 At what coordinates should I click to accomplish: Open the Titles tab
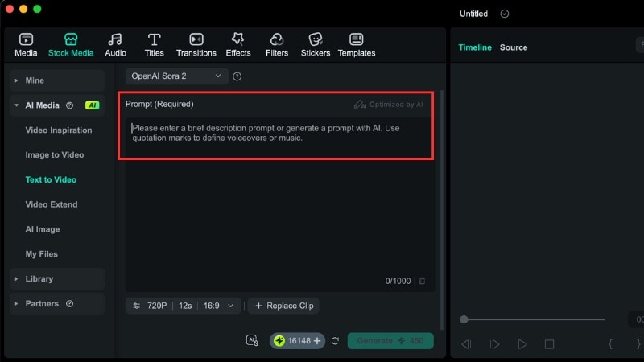coord(154,45)
